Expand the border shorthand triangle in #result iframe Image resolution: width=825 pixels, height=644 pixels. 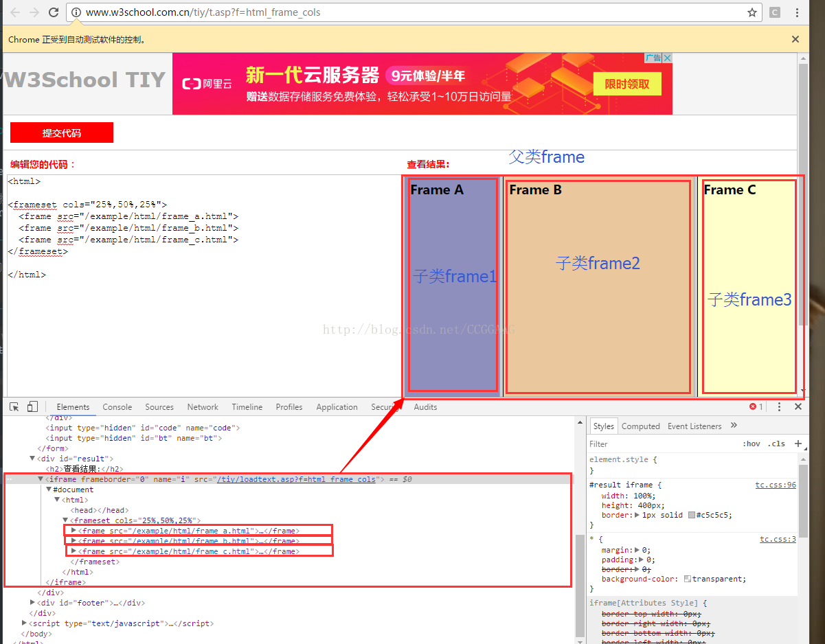(x=637, y=515)
